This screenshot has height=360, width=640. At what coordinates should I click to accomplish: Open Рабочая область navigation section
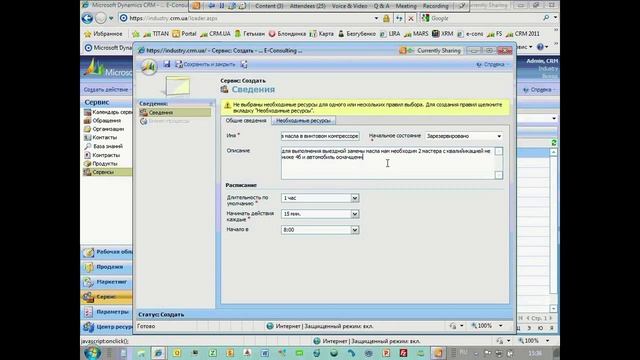tap(107, 252)
